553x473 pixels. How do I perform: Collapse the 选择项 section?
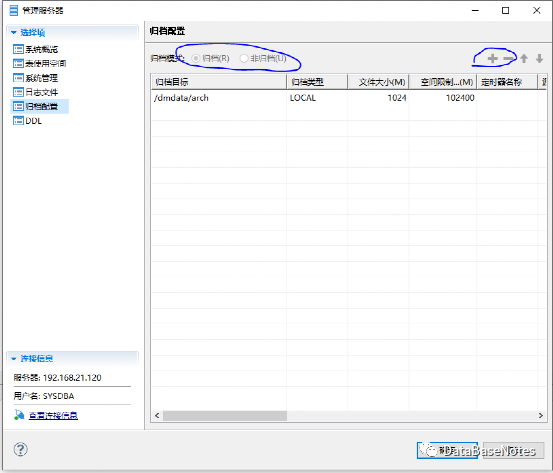pyautogui.click(x=14, y=32)
